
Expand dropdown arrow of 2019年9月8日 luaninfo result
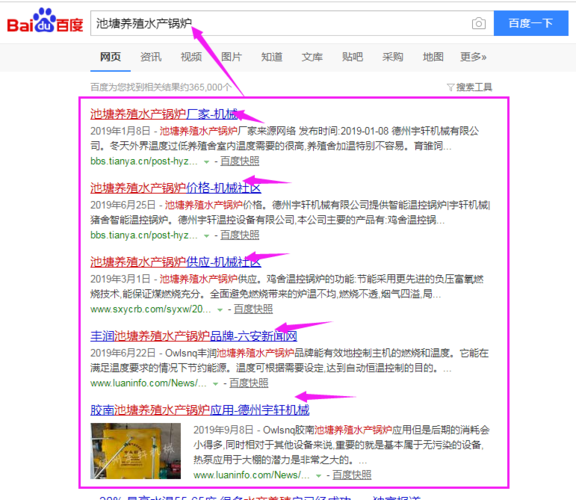[x=319, y=476]
